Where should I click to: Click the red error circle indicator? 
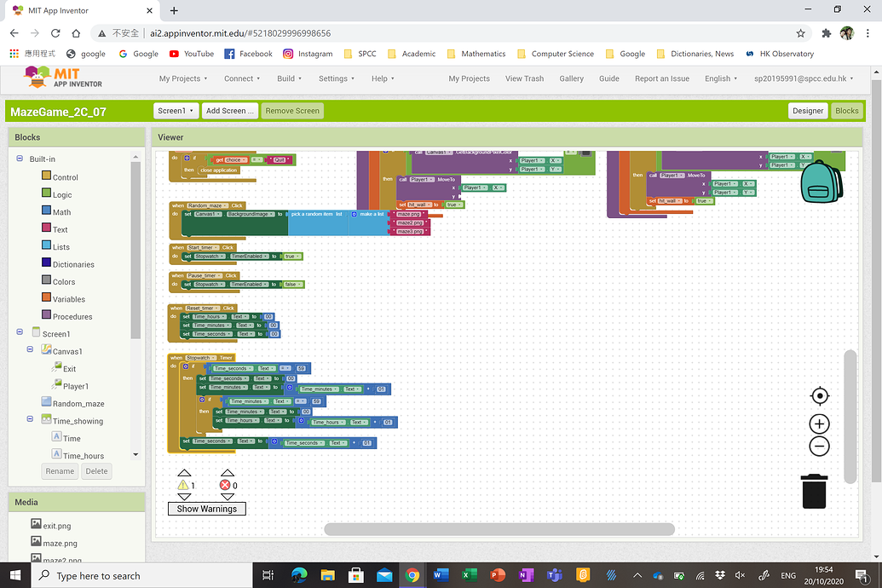coord(226,486)
